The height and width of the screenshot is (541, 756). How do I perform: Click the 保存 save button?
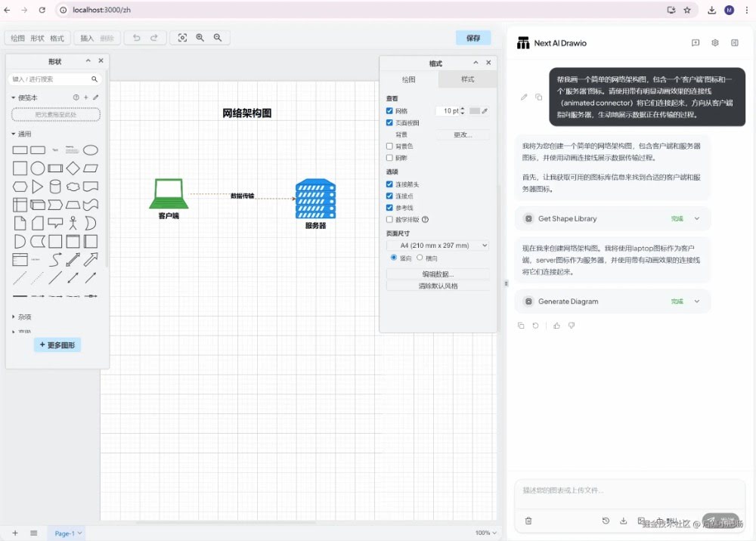pyautogui.click(x=473, y=38)
